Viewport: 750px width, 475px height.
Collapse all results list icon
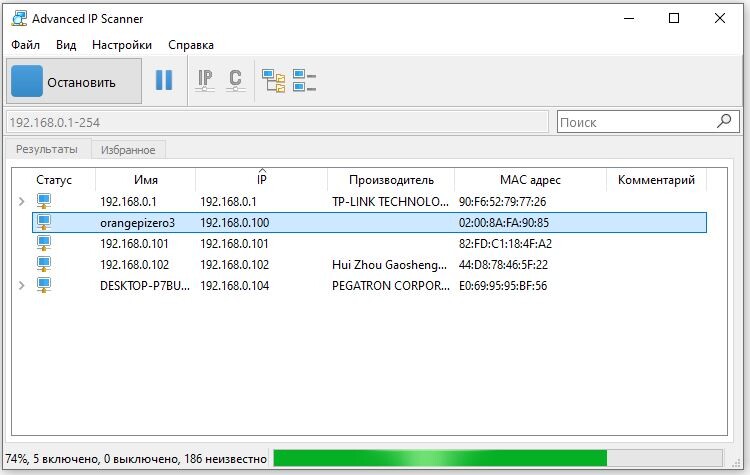point(304,80)
